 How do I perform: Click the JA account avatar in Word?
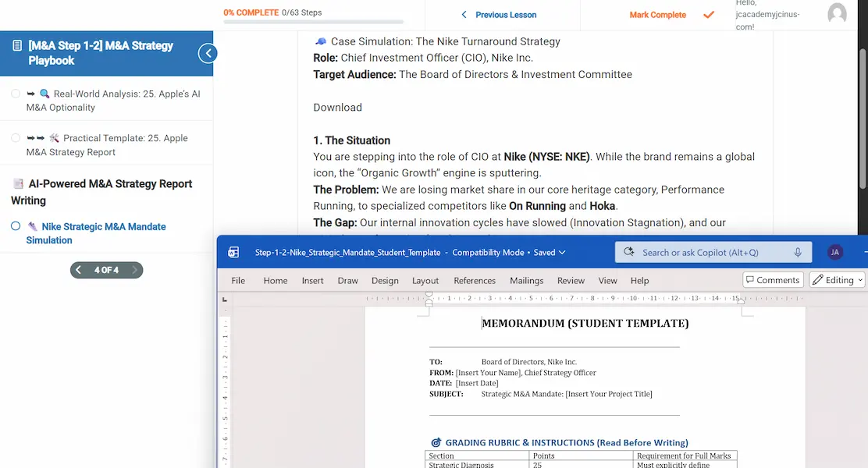tap(834, 252)
